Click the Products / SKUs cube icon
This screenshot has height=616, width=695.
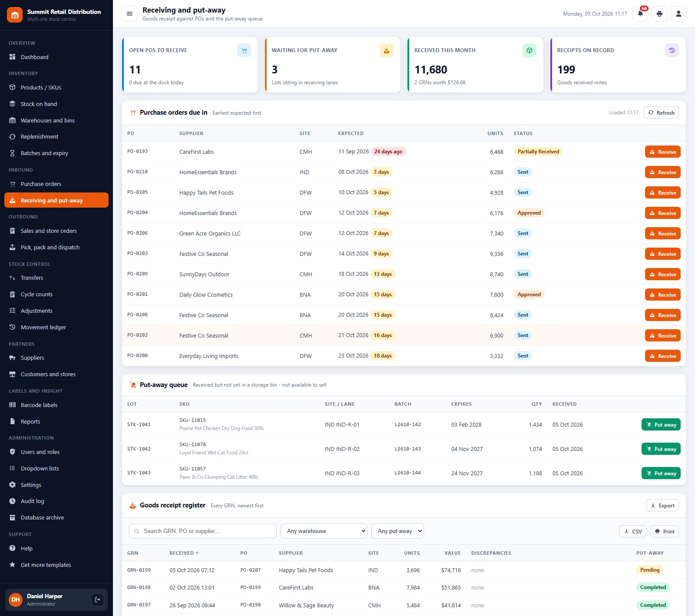(13, 87)
